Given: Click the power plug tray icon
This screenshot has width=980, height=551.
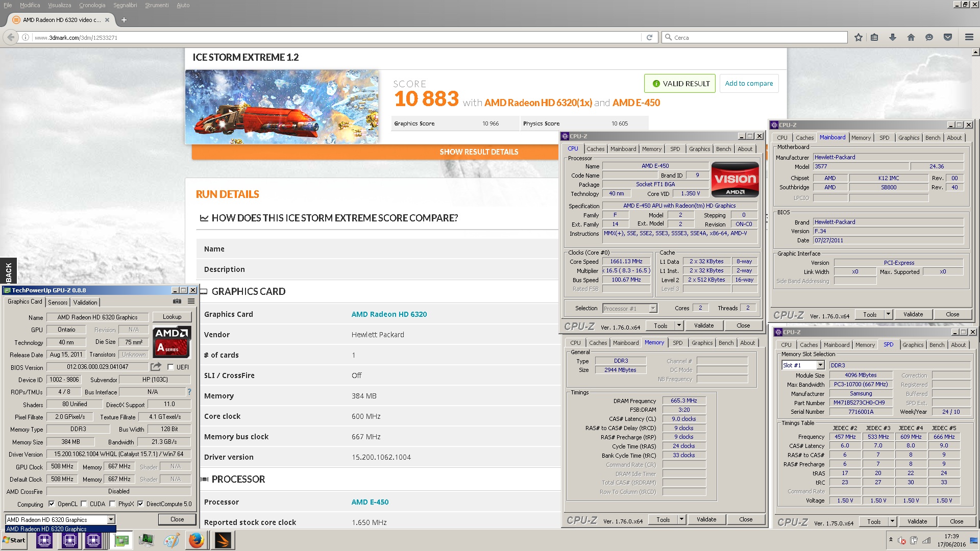Looking at the screenshot, I should [914, 541].
